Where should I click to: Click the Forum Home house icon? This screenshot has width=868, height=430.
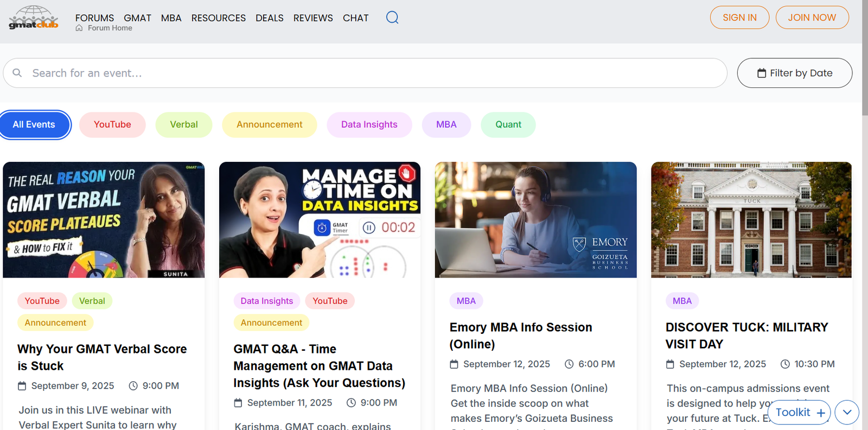79,28
